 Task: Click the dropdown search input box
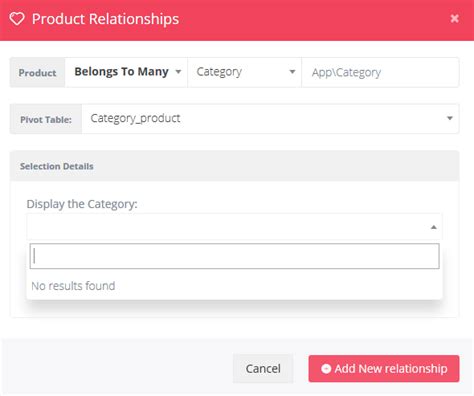pyautogui.click(x=234, y=256)
